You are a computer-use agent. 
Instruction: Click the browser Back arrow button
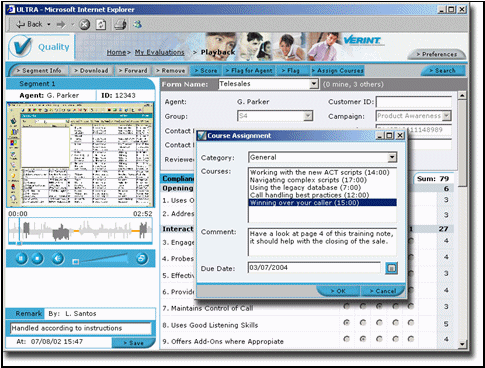point(30,24)
